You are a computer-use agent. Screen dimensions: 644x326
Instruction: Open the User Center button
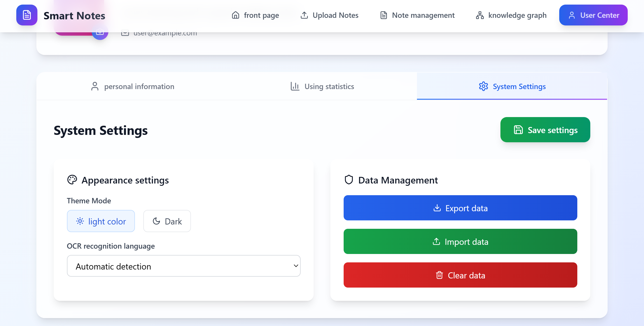(x=593, y=15)
